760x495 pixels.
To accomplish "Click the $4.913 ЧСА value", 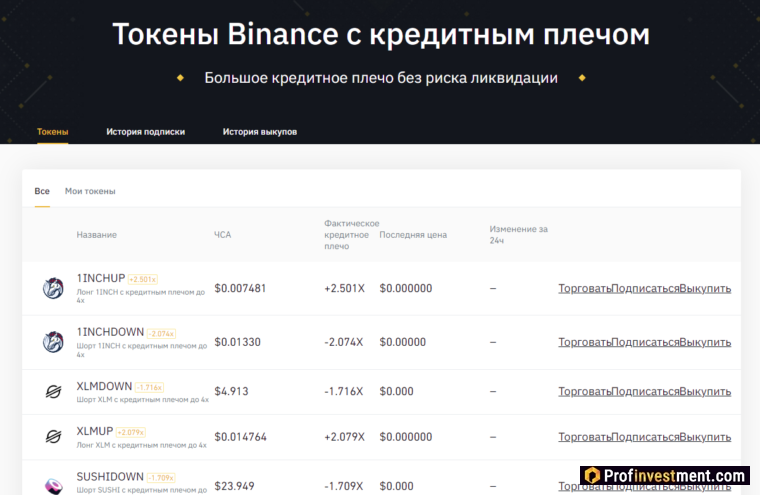I will 231,391.
